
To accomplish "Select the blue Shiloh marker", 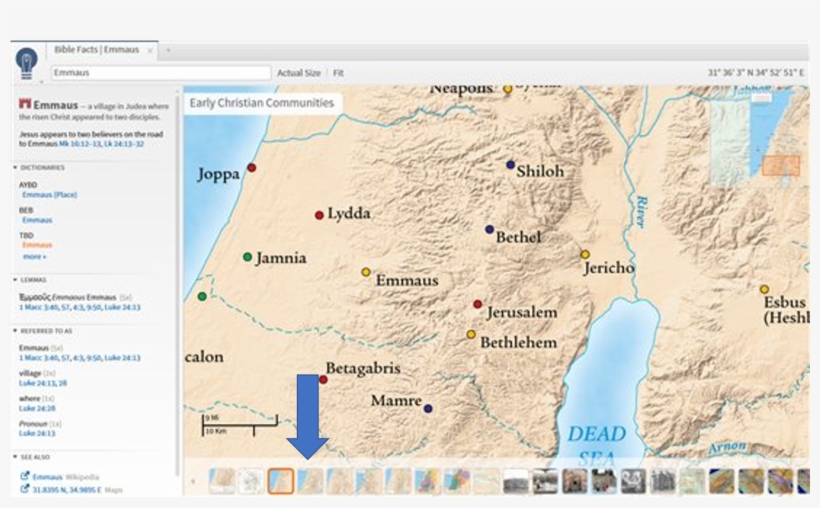I will click(x=510, y=165).
